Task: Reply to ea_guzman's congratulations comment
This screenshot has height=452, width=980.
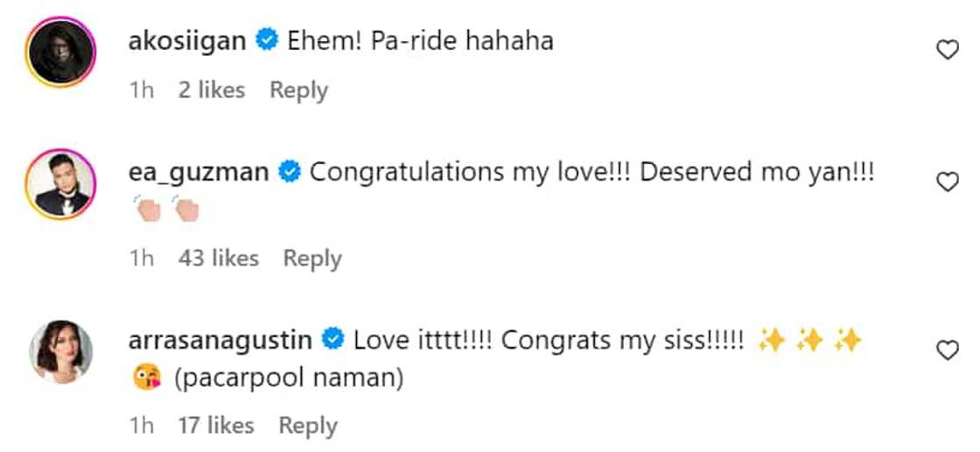Action: [312, 258]
